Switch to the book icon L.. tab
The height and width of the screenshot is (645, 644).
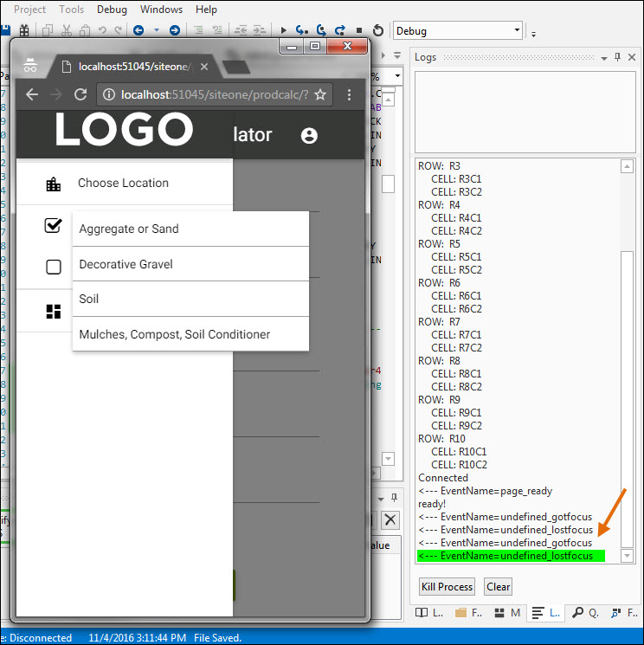point(429,613)
